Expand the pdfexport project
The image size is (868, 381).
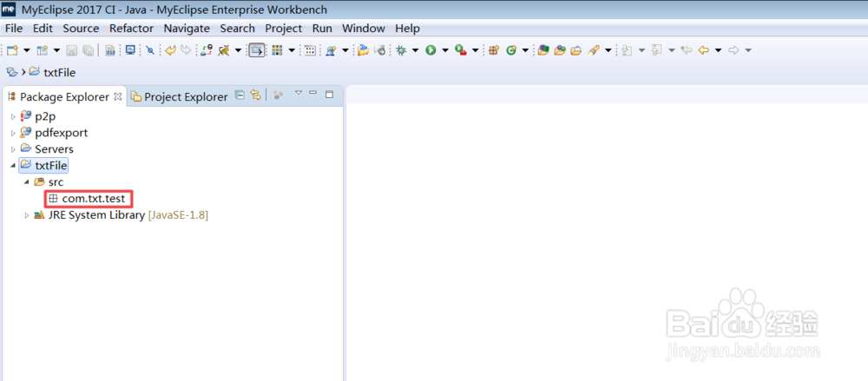click(13, 134)
